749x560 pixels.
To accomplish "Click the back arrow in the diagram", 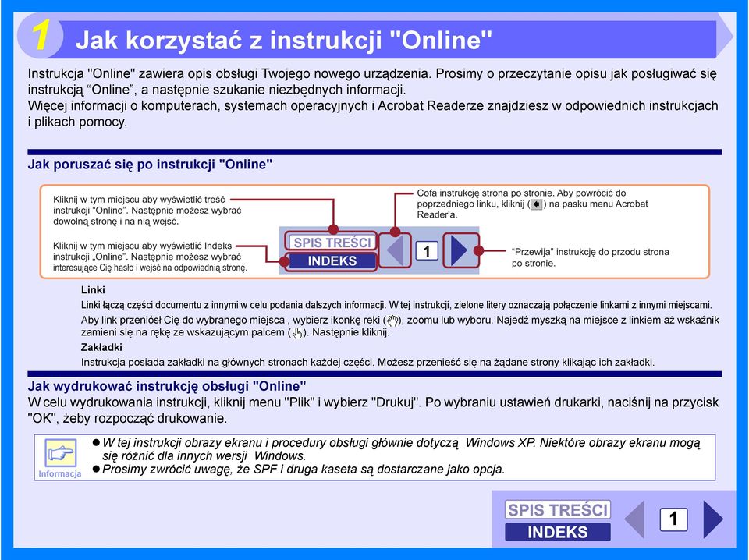I will point(396,250).
